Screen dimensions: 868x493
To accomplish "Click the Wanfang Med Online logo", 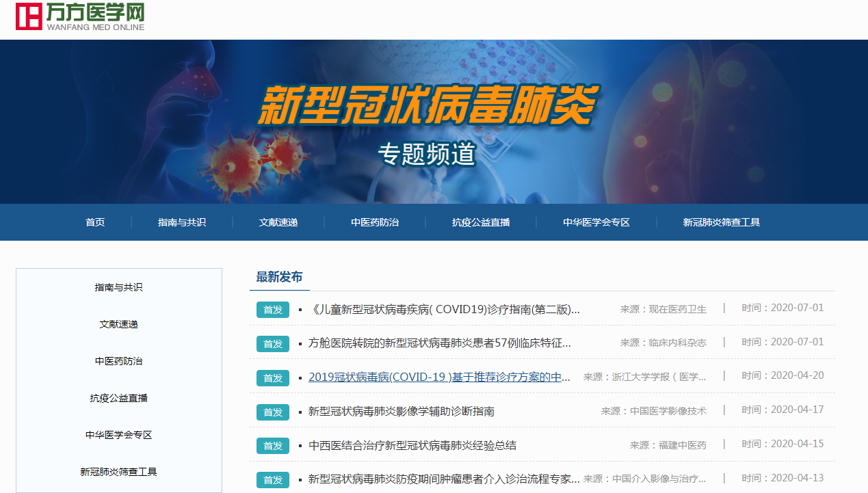I will pyautogui.click(x=80, y=16).
